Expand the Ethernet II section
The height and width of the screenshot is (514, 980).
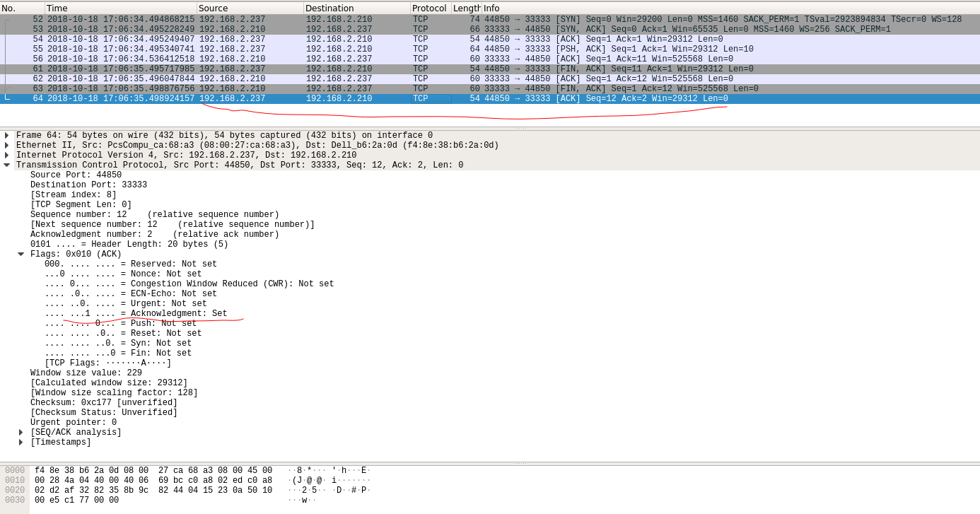point(7,146)
